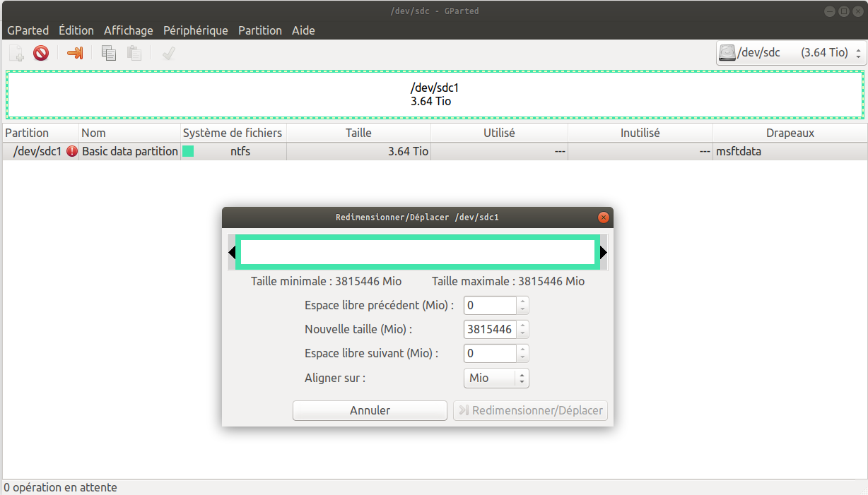Click the Drapeaux column header
Screen dimensions: 868x495
tap(790, 133)
